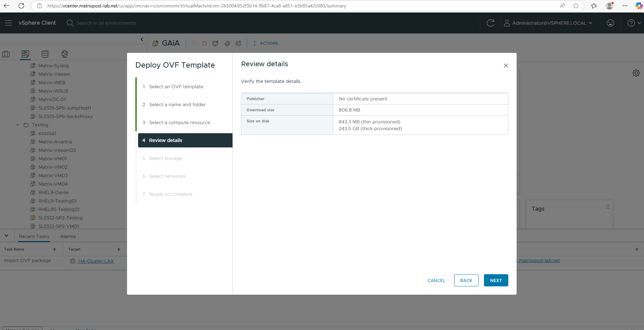Collapse the Testing folder

pos(18,125)
